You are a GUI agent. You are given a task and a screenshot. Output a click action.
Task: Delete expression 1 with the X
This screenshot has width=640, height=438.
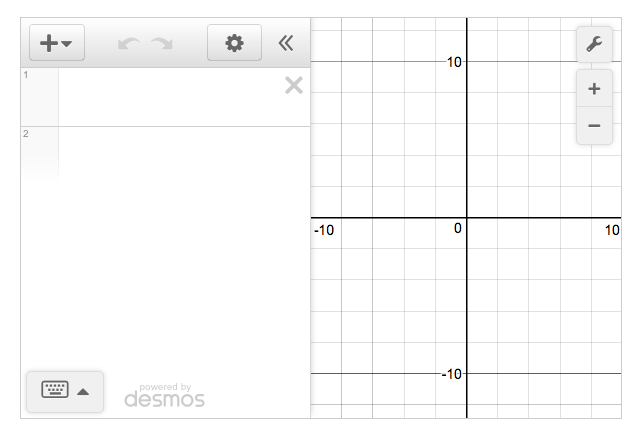pos(293,85)
